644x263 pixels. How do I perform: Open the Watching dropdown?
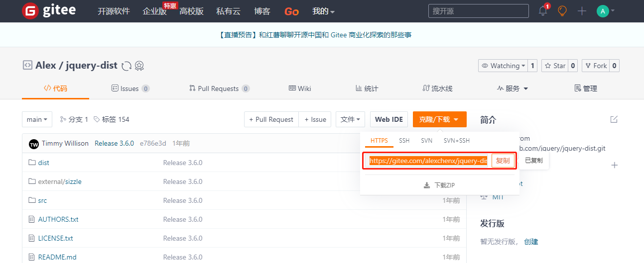pyautogui.click(x=502, y=66)
